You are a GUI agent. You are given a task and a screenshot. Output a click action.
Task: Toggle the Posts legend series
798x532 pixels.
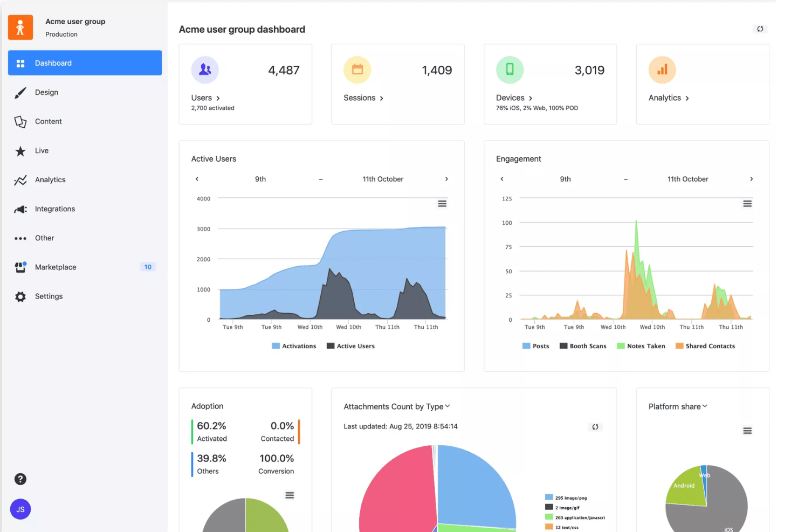(536, 346)
